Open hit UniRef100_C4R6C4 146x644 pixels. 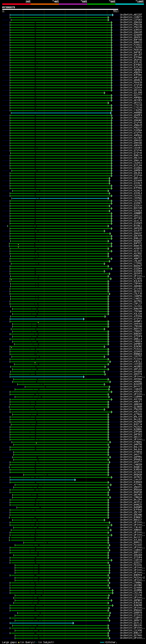(x=131, y=342)
